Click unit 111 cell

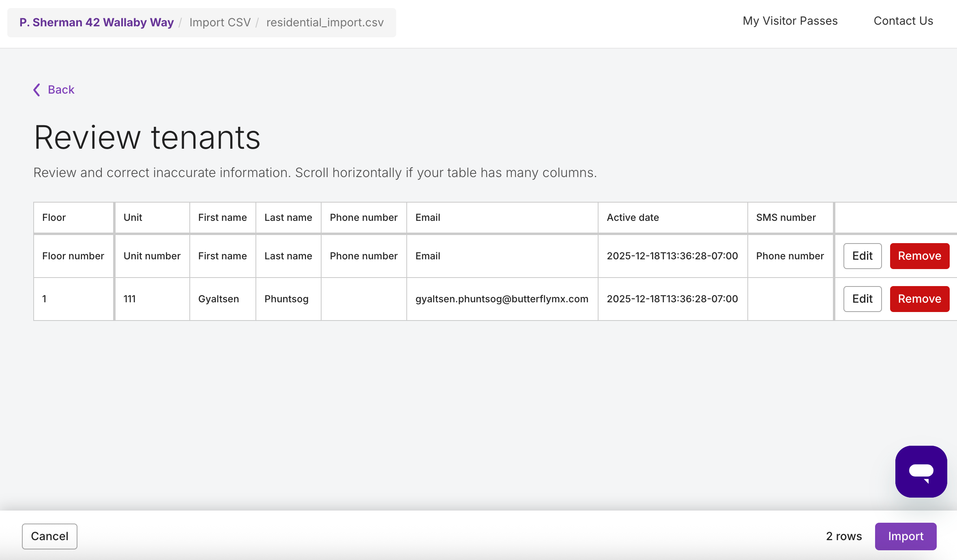pyautogui.click(x=130, y=299)
